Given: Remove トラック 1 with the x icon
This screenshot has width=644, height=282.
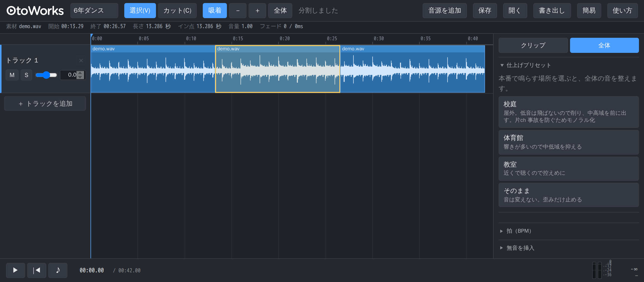Looking at the screenshot, I should point(81,60).
